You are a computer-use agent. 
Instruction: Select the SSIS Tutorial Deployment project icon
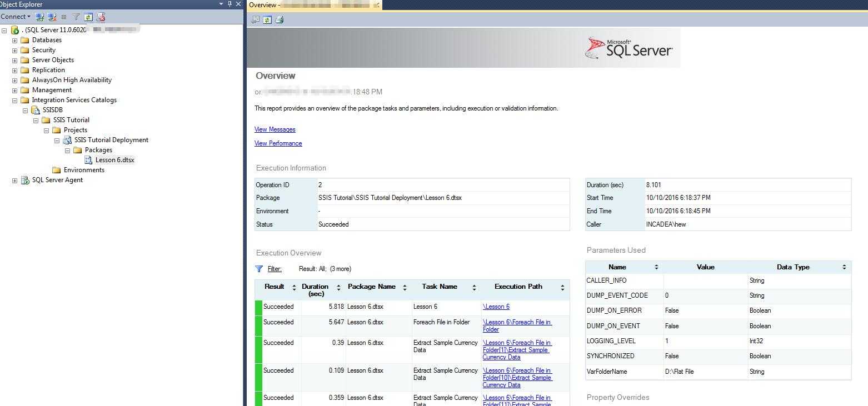67,140
